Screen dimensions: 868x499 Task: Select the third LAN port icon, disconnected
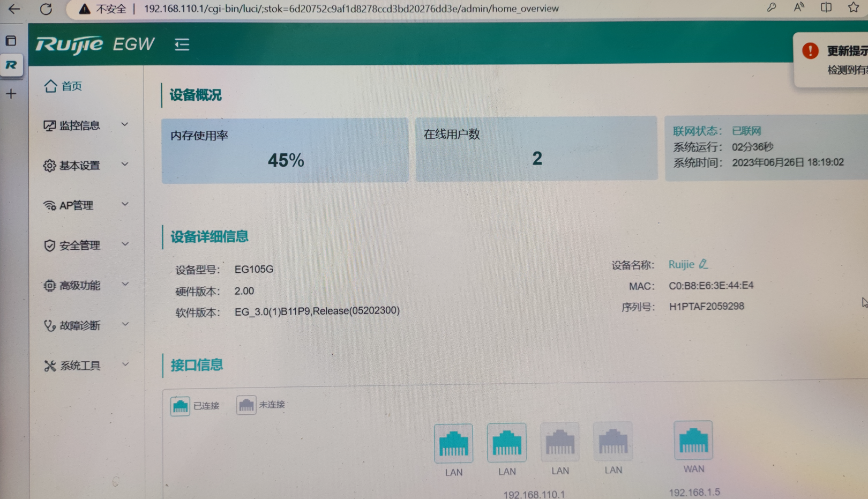pos(559,442)
